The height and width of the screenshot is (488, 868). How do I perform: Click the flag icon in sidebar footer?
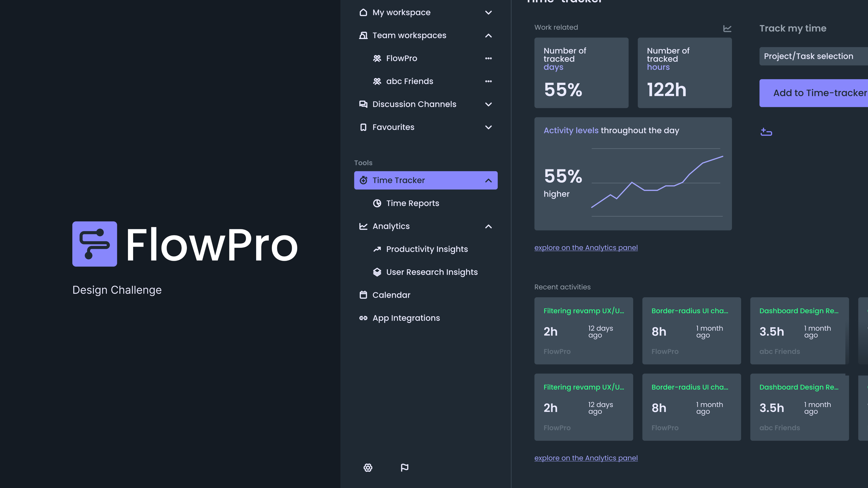point(404,467)
